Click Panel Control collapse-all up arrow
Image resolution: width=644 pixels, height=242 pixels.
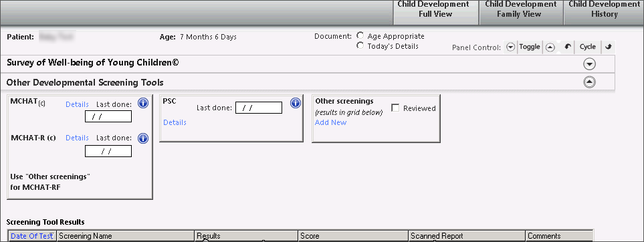coord(550,47)
